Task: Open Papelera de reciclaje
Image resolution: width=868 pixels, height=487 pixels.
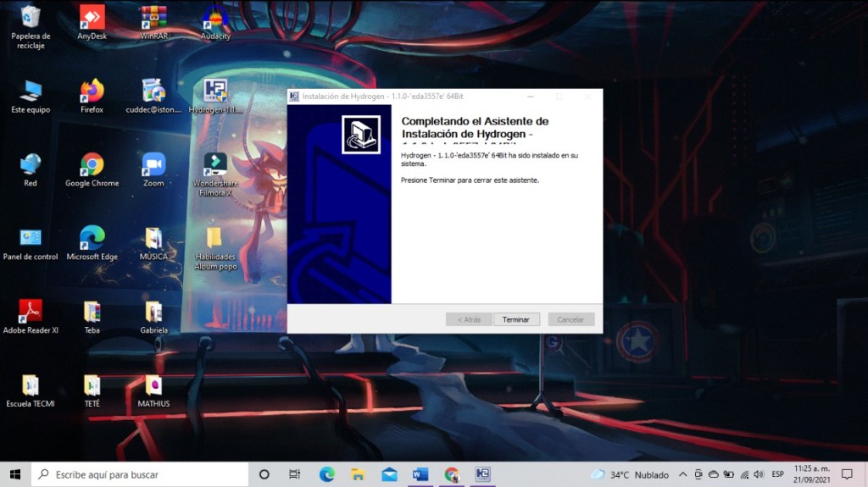Action: point(31,19)
